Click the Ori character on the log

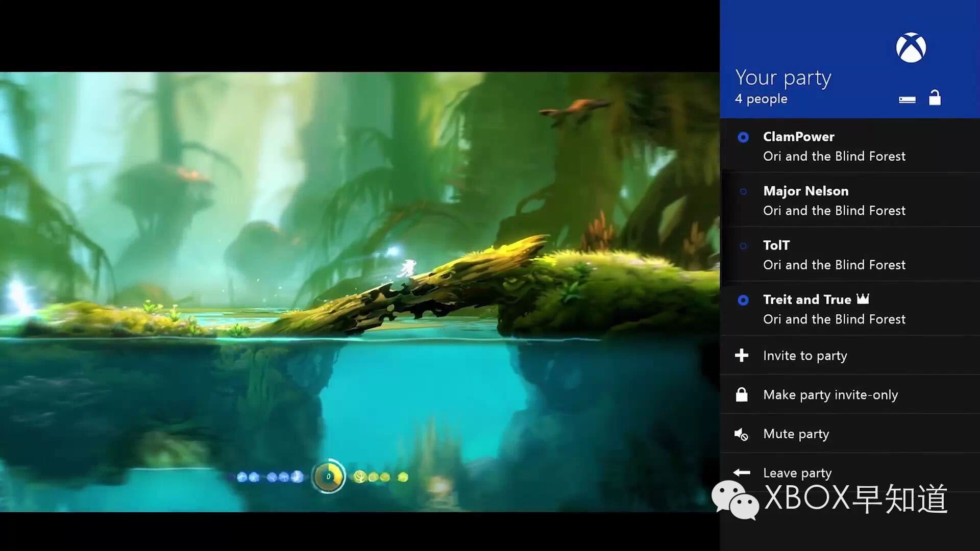407,267
